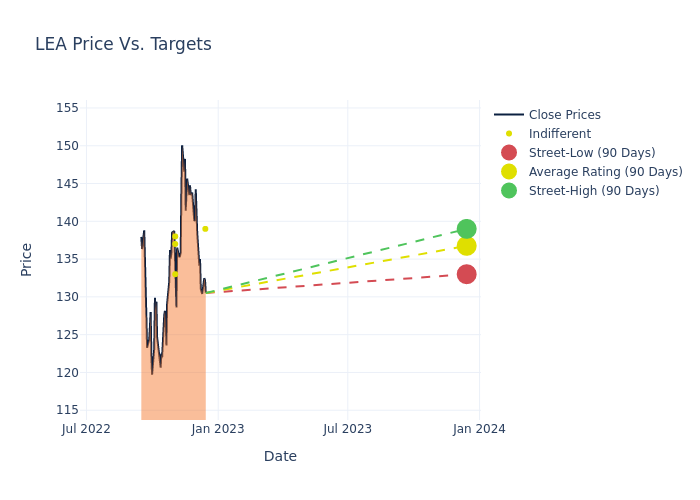Image resolution: width=700 pixels, height=500 pixels.
Task: Click the chart title LEA Price Vs. Targets
Action: coord(123,45)
